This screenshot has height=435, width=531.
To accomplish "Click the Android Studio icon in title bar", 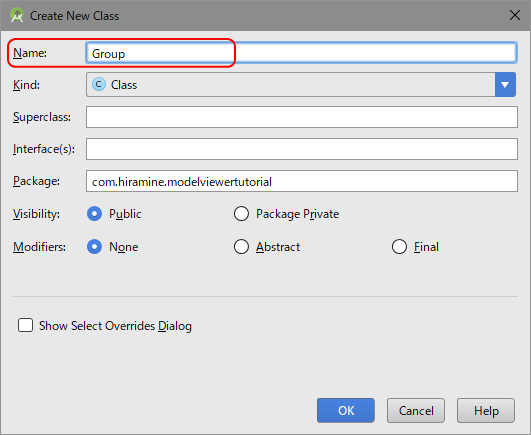I will (x=17, y=16).
